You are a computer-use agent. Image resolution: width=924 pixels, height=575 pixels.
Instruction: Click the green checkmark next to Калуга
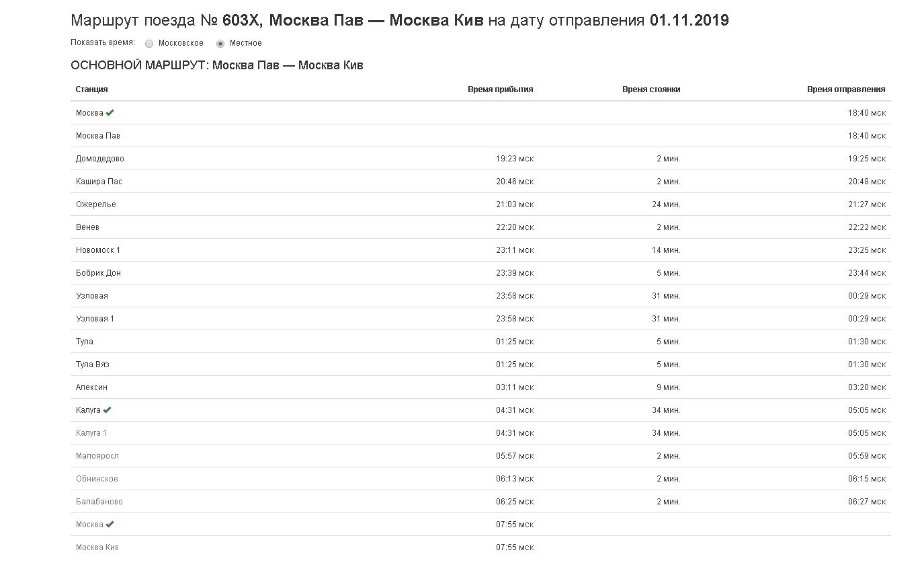[108, 410]
